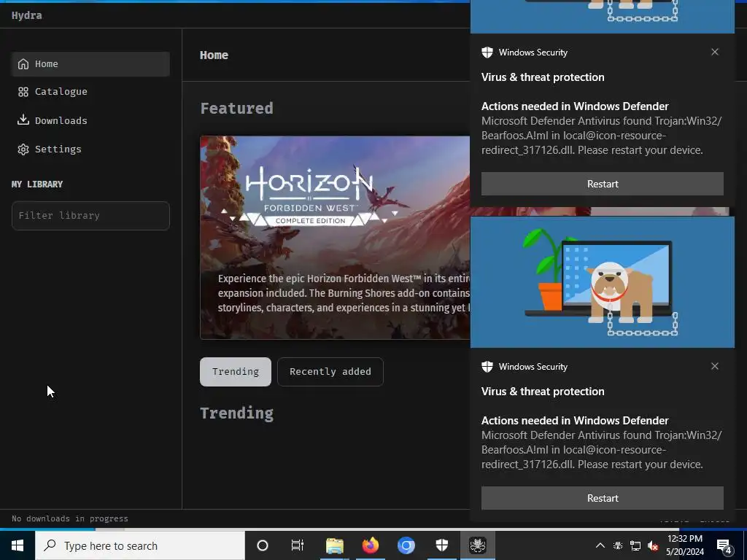This screenshot has height=560, width=747.
Task: Click Restart in the lower Windows Security notification
Action: tap(602, 498)
